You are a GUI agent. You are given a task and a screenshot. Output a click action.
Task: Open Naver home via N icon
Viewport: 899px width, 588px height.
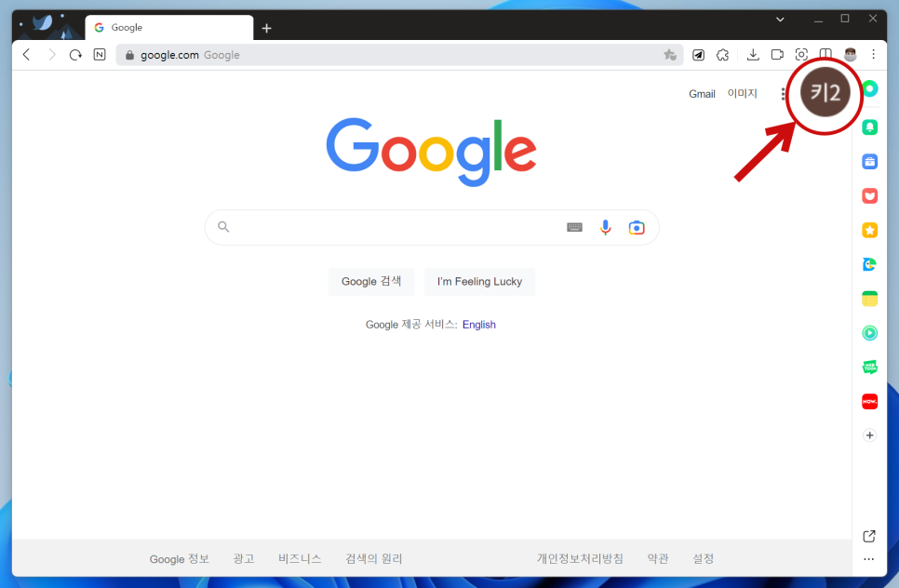tap(100, 55)
